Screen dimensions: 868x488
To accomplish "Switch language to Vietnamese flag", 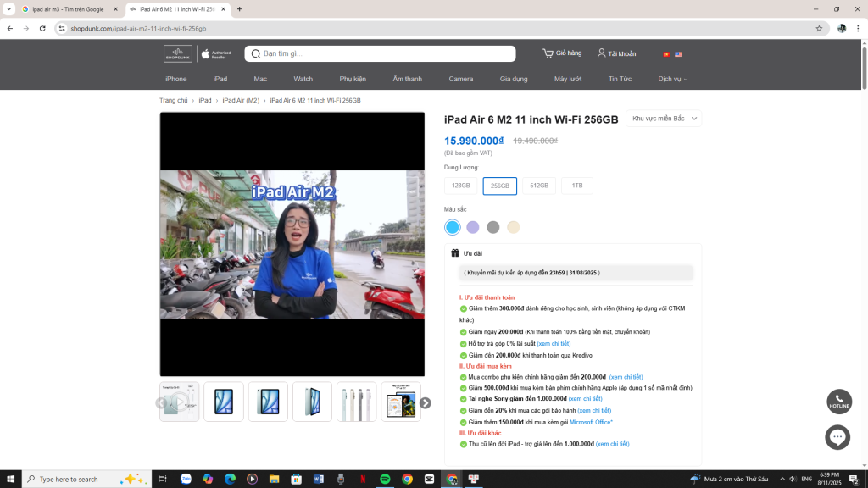I will click(x=666, y=54).
